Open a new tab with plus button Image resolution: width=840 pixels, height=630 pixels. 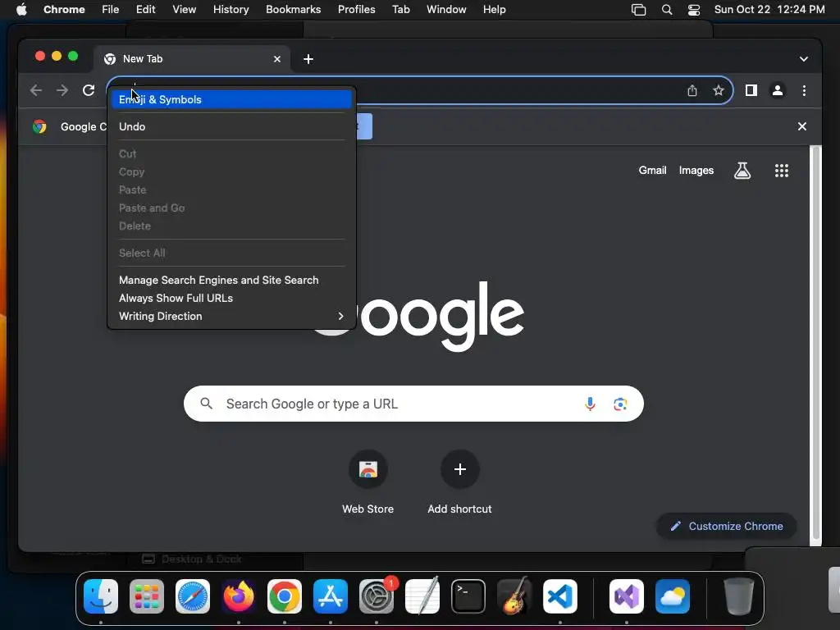(308, 59)
